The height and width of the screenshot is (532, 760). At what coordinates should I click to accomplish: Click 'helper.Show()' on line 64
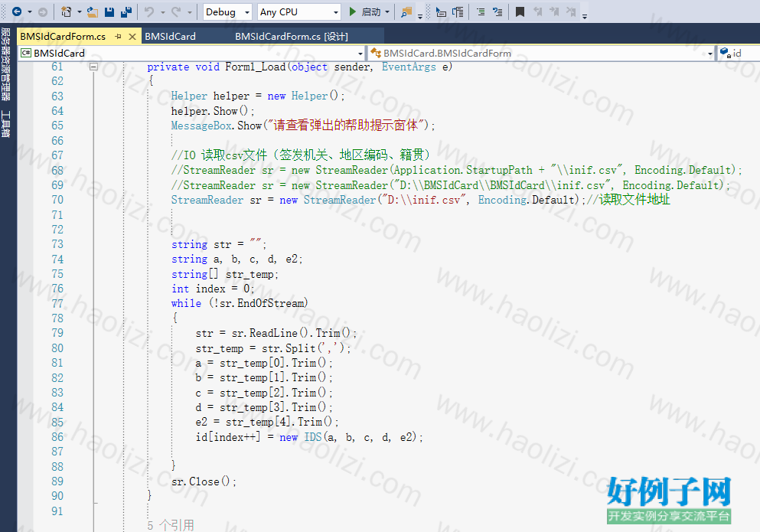click(210, 111)
